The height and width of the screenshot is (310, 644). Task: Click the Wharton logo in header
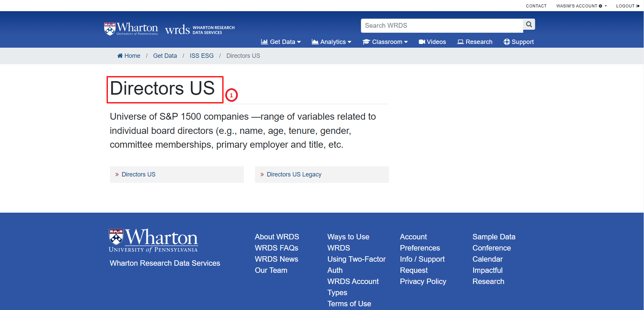tap(131, 29)
